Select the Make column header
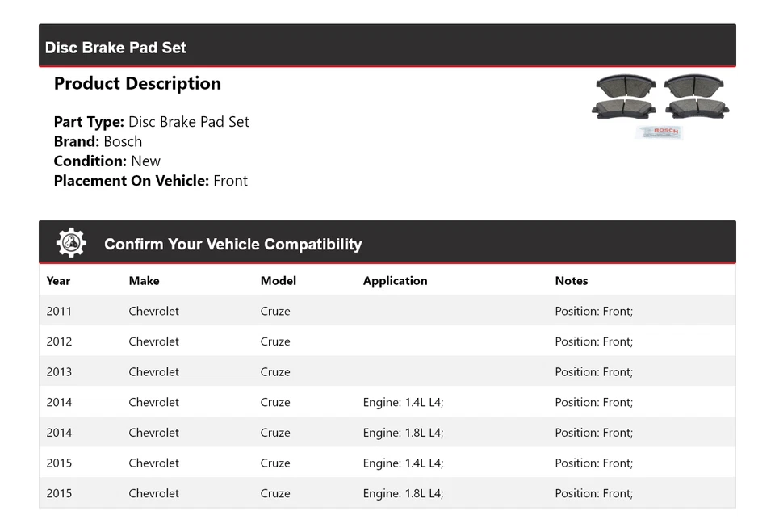775x532 pixels. pos(144,281)
